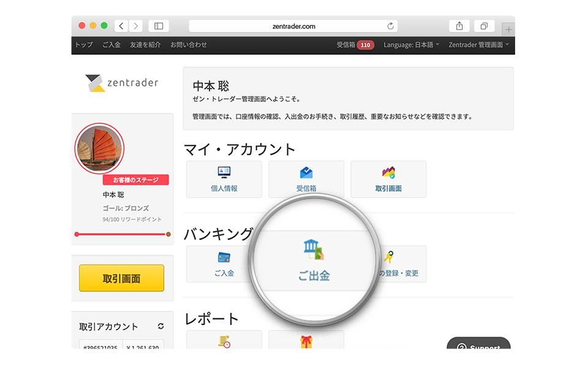Click the sailboat profile picture
The width and height of the screenshot is (588, 368).
pyautogui.click(x=99, y=149)
